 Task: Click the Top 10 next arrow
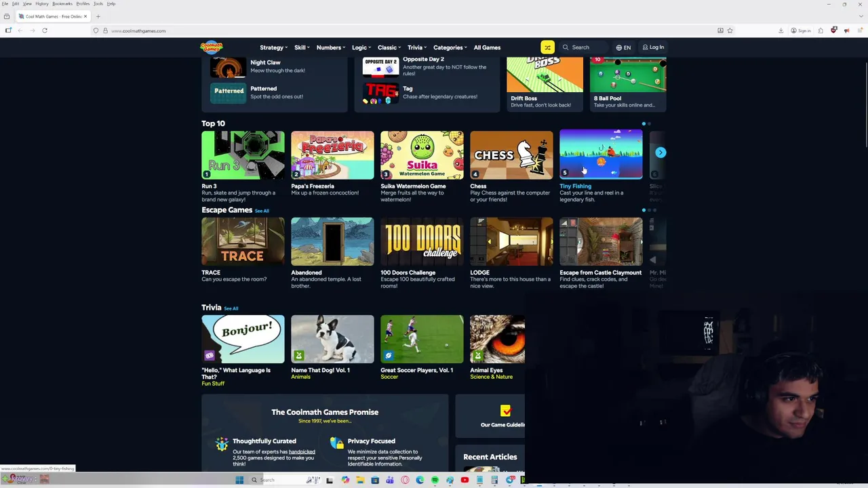[x=660, y=152]
